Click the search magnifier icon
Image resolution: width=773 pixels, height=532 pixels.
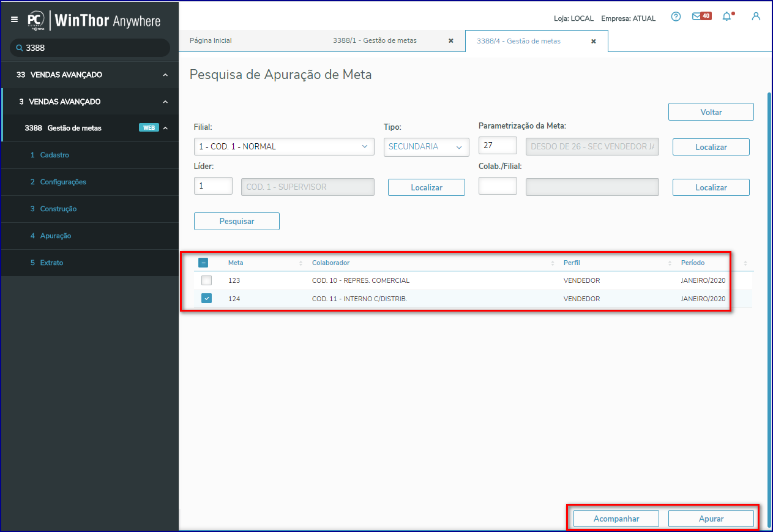click(x=20, y=48)
